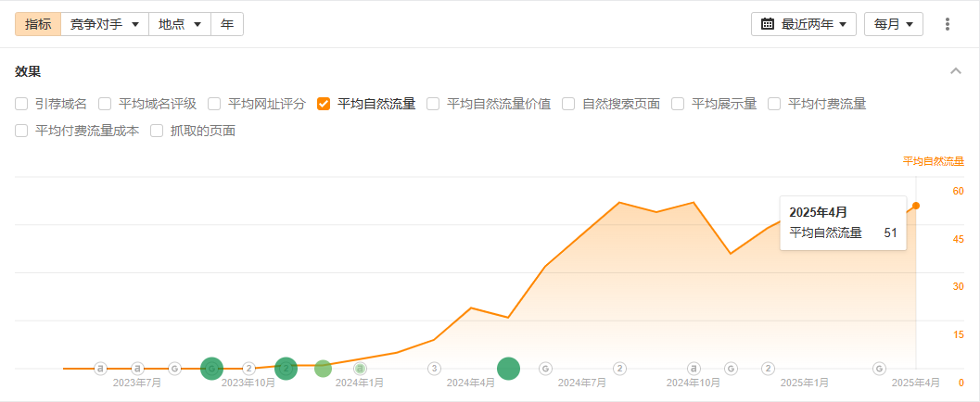Click the 'G' marker before 2024年7月
Screen dimensions: 980x402
[545, 369]
